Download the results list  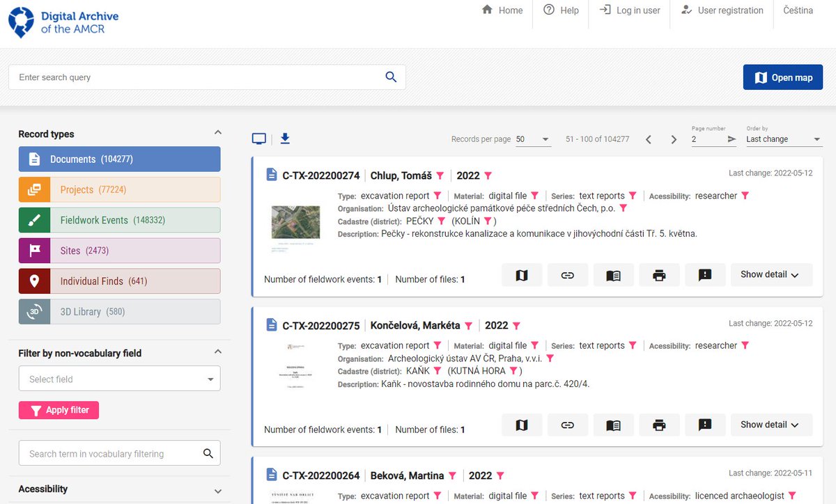[285, 139]
